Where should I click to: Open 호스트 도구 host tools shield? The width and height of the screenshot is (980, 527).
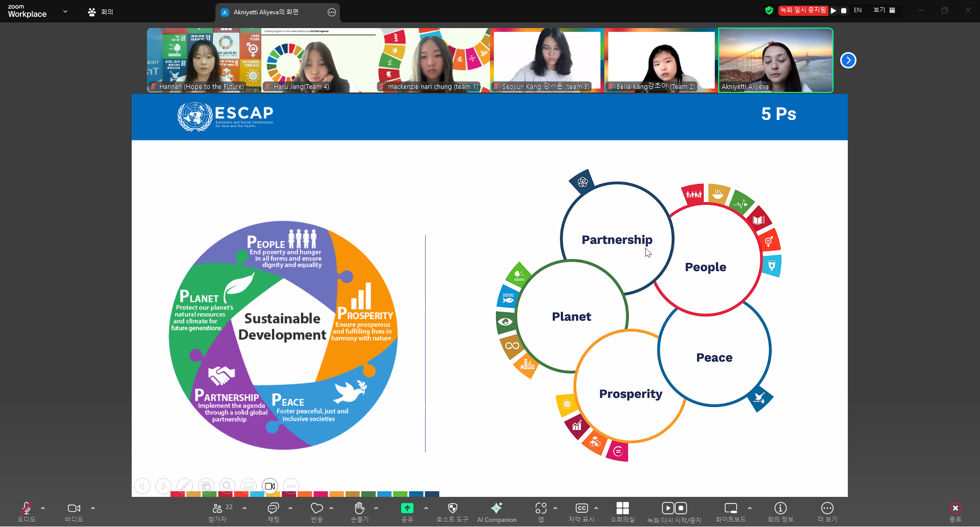click(x=452, y=512)
